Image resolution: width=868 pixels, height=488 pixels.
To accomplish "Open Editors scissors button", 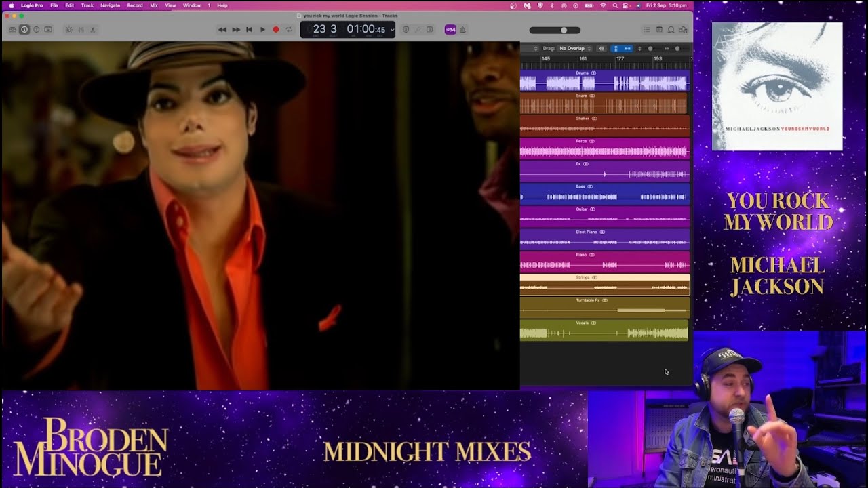I will pos(93,30).
